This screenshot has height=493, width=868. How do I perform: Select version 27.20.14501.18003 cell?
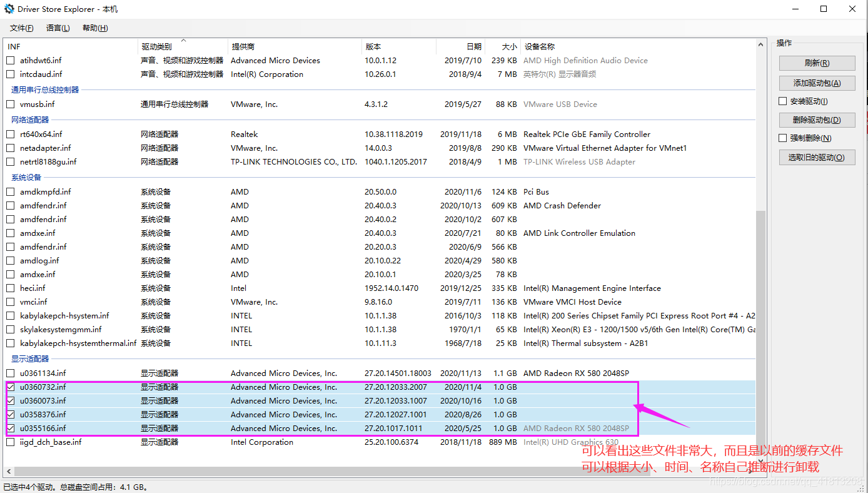pyautogui.click(x=398, y=374)
